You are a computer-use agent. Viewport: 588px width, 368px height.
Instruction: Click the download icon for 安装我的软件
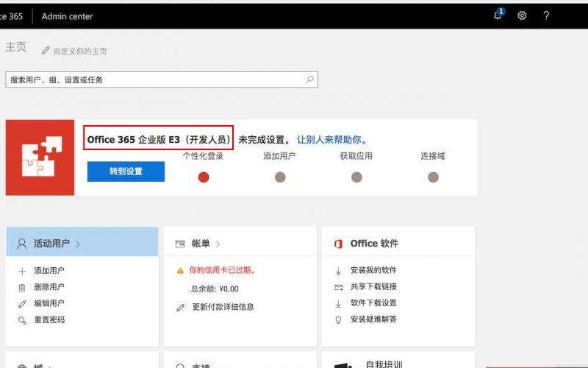click(338, 271)
